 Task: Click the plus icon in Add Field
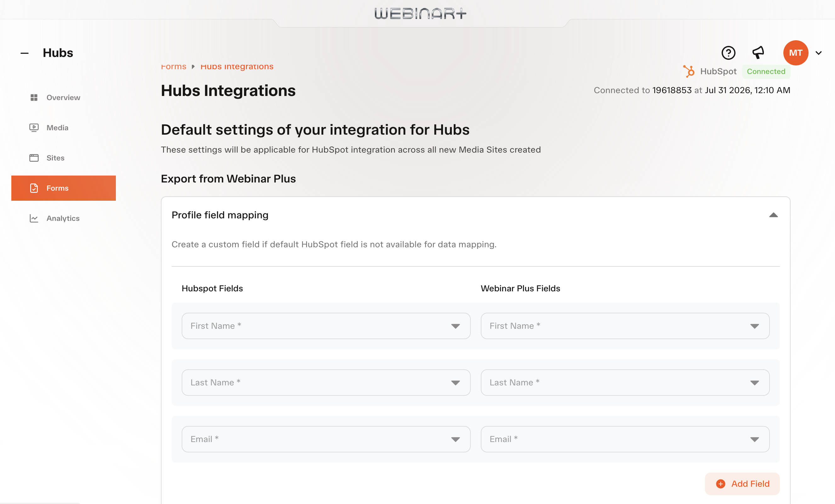720,484
